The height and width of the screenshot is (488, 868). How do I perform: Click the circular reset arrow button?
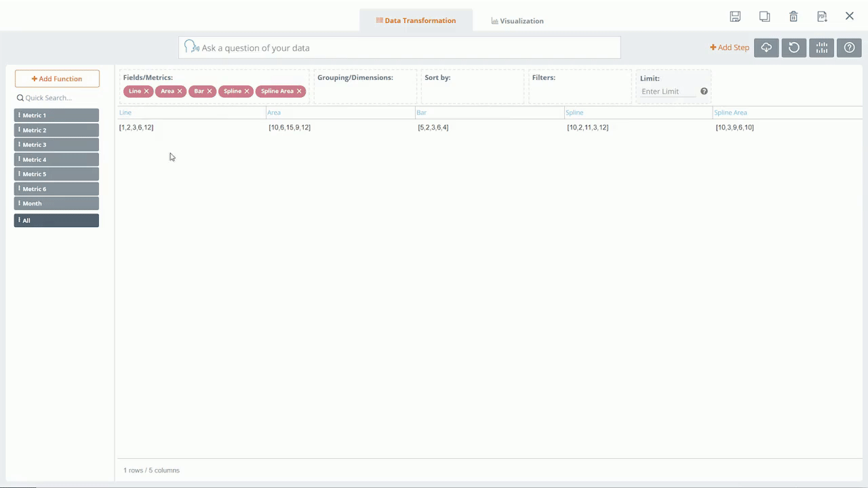[794, 47]
